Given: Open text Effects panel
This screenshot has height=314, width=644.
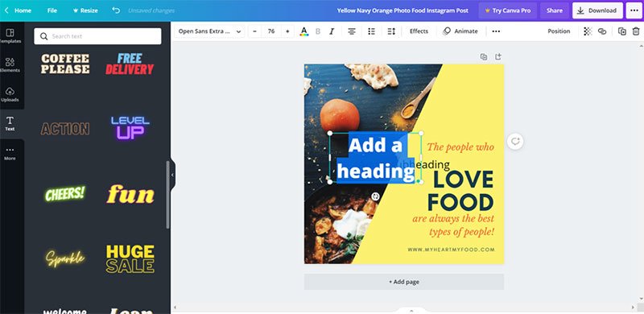Looking at the screenshot, I should click(x=419, y=31).
